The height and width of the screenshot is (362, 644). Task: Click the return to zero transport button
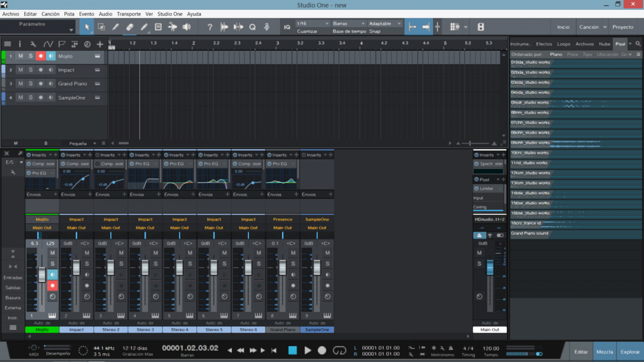tap(274, 350)
